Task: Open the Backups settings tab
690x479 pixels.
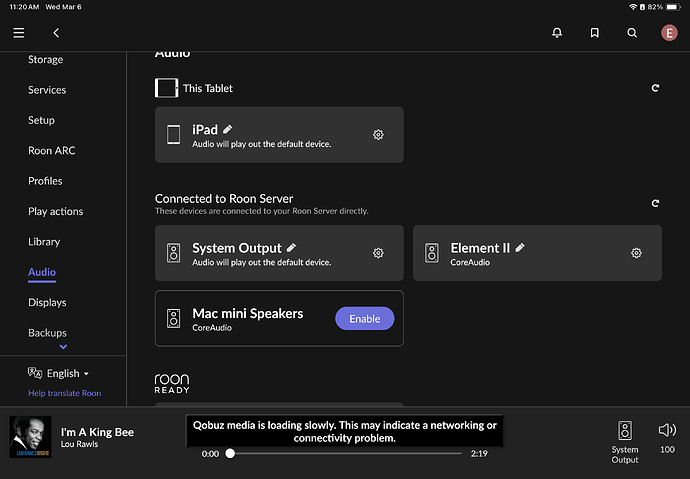Action: coord(47,333)
